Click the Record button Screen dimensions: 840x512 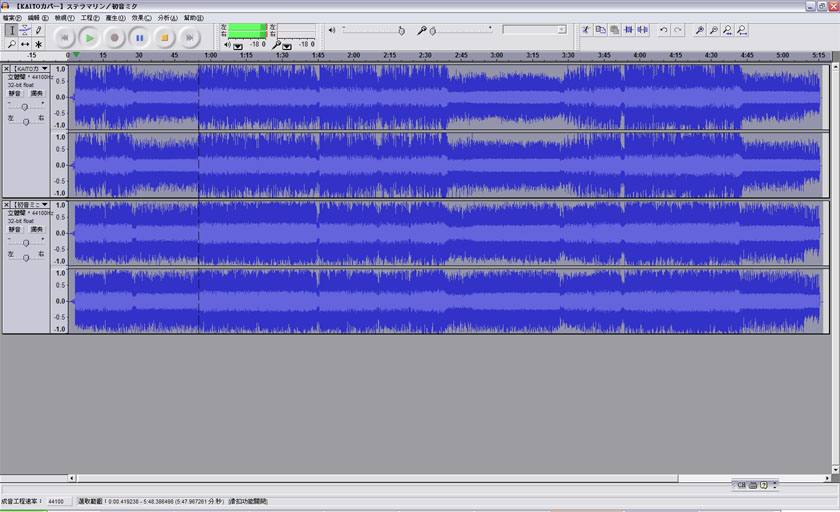pyautogui.click(x=114, y=37)
